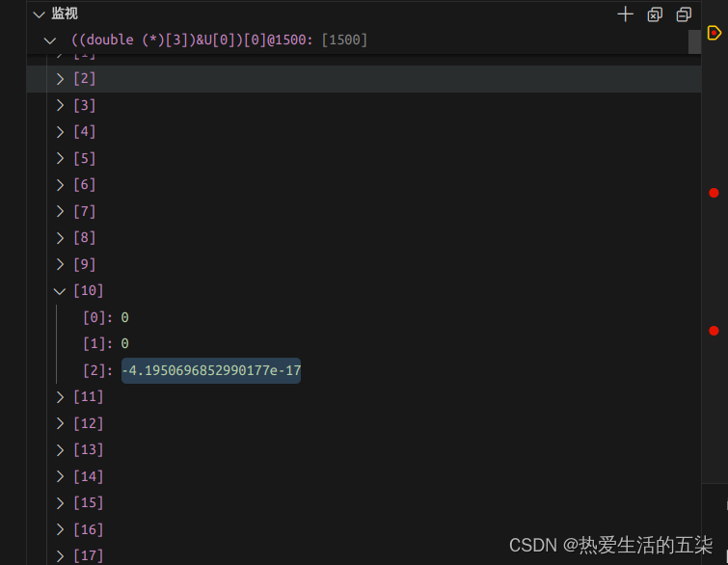Collapse expanded array element [10]
The image size is (728, 565).
click(60, 291)
